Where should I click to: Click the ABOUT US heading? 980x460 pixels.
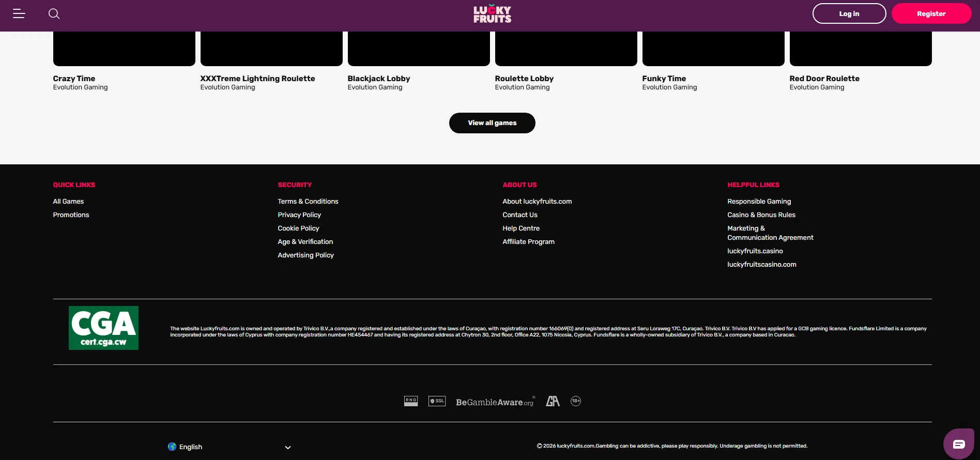coord(519,185)
